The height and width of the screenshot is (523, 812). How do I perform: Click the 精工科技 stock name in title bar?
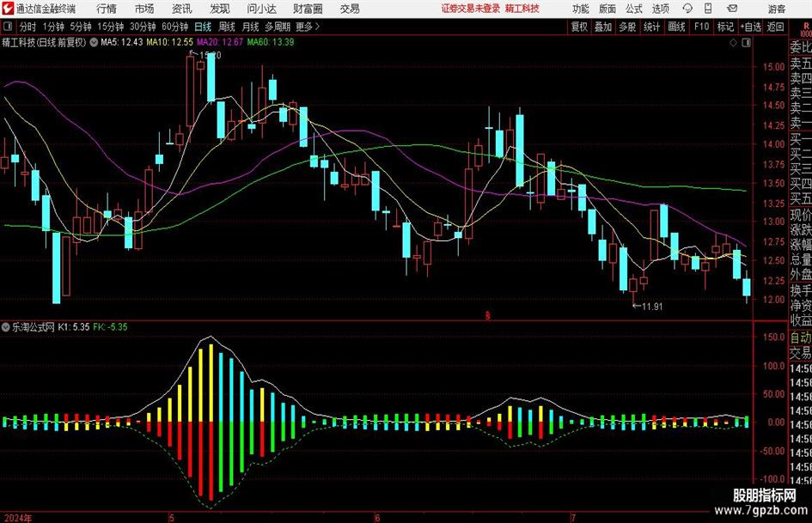522,9
